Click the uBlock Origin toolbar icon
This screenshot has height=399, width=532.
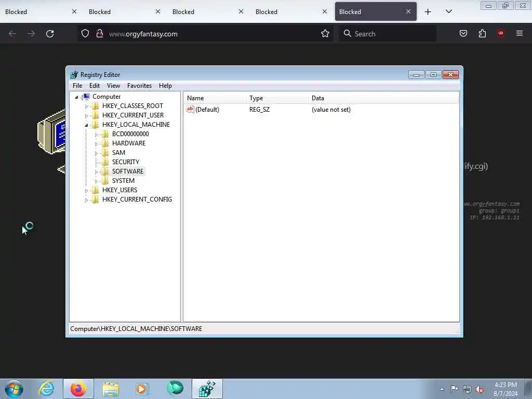(x=501, y=33)
